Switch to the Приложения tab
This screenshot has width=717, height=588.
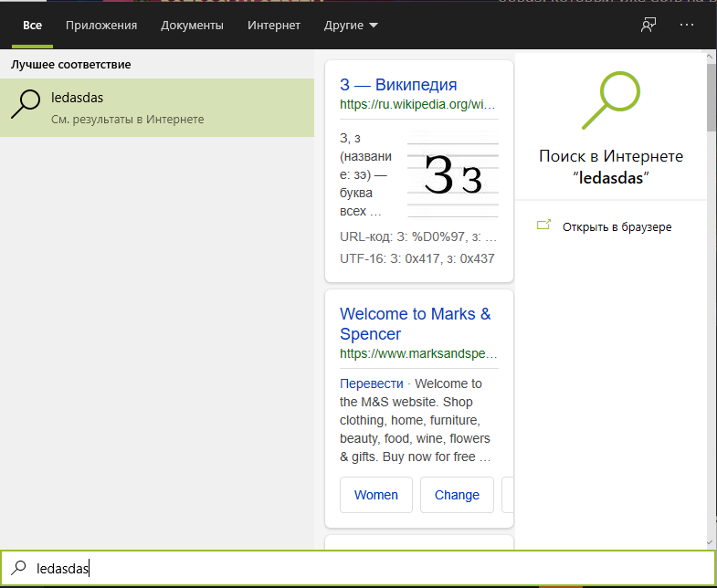click(101, 26)
